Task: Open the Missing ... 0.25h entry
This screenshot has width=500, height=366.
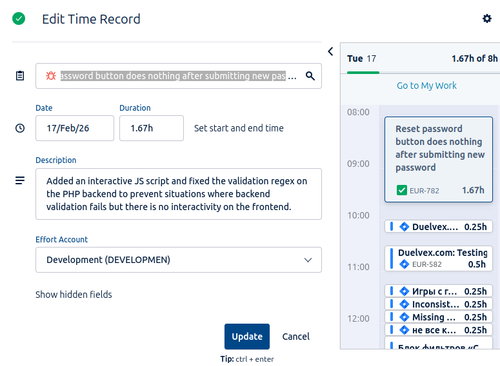Action: (438, 317)
